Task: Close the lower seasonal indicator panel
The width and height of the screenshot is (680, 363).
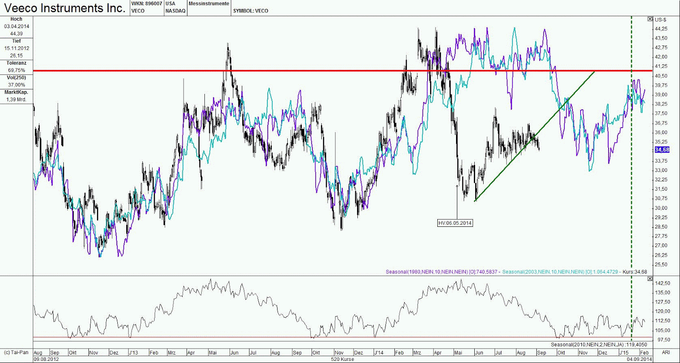Action: 650,279
